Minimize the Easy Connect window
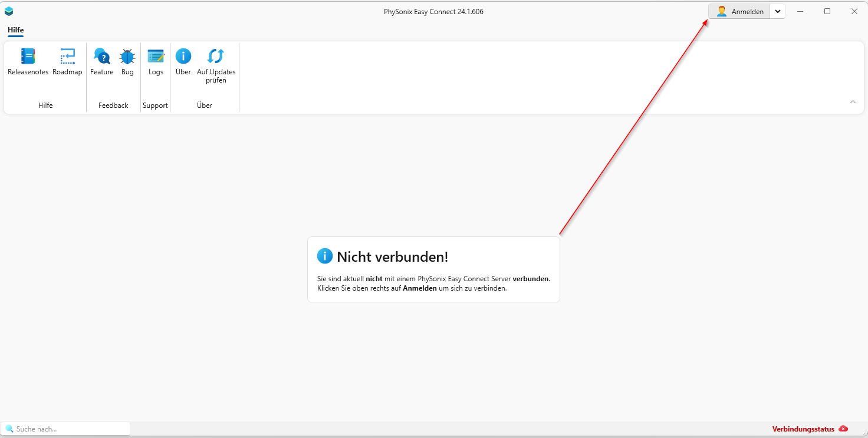Screen dimensions: 868x438 coord(800,11)
